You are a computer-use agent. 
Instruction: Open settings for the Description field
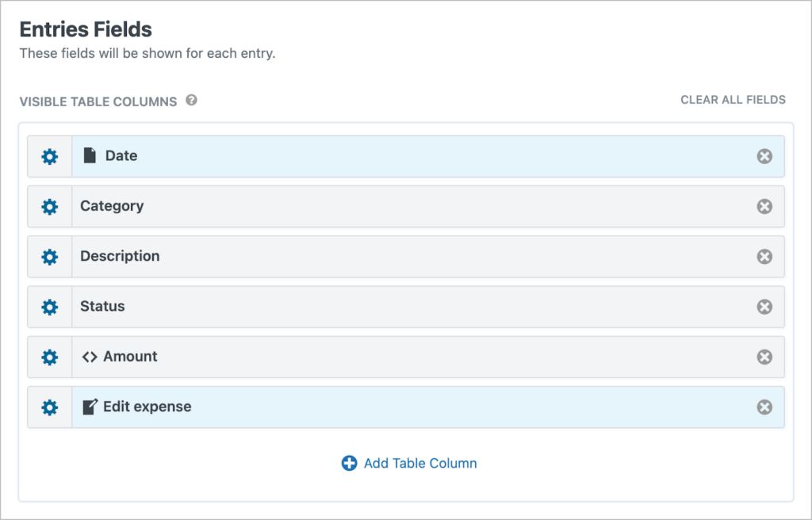(x=49, y=256)
